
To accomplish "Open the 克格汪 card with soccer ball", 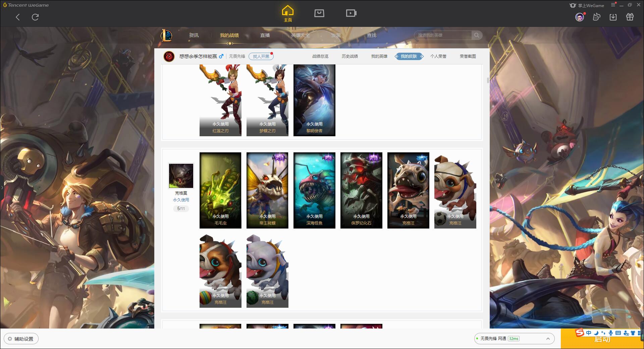I will 455,190.
